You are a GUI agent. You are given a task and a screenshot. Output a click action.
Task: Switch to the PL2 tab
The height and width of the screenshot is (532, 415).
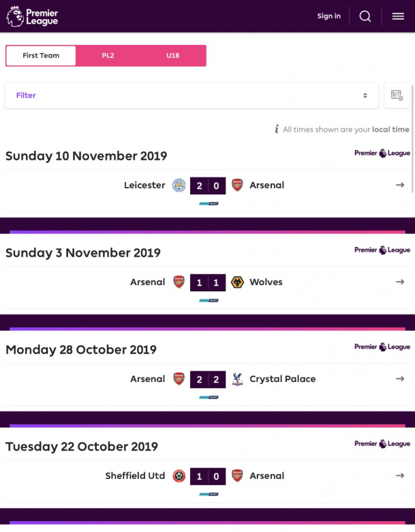coord(108,56)
